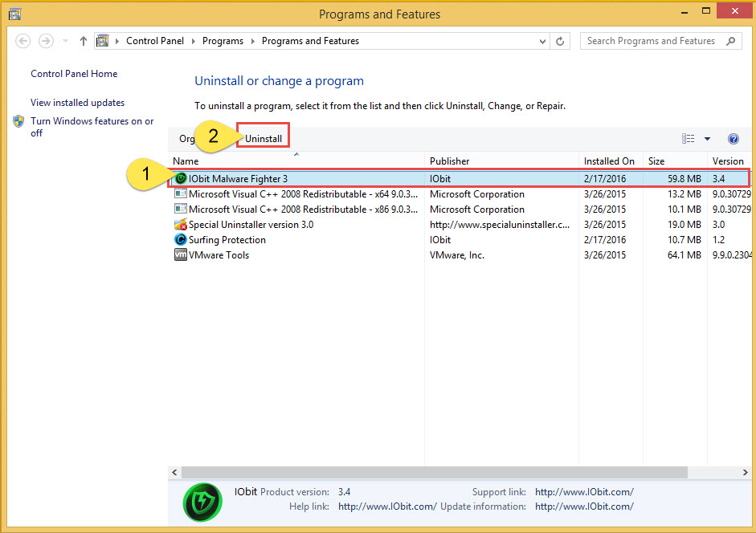Viewport: 756px width, 533px height.
Task: Click the 64.1 MB size cell
Action: tap(684, 255)
